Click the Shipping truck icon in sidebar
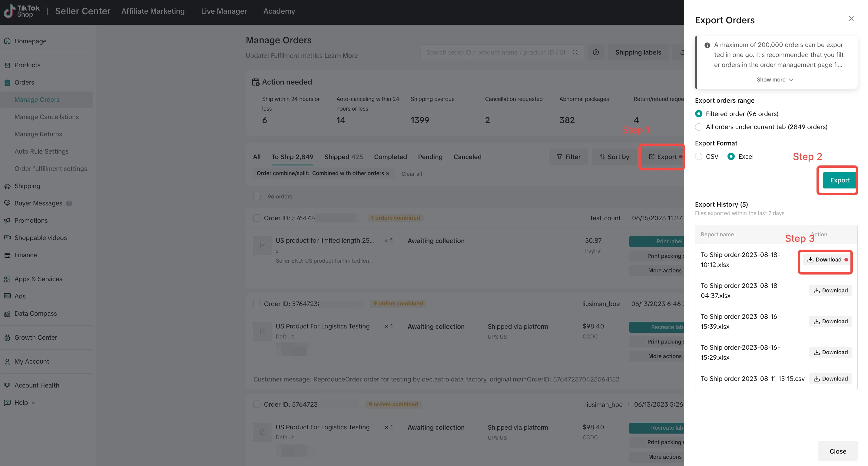 click(7, 186)
